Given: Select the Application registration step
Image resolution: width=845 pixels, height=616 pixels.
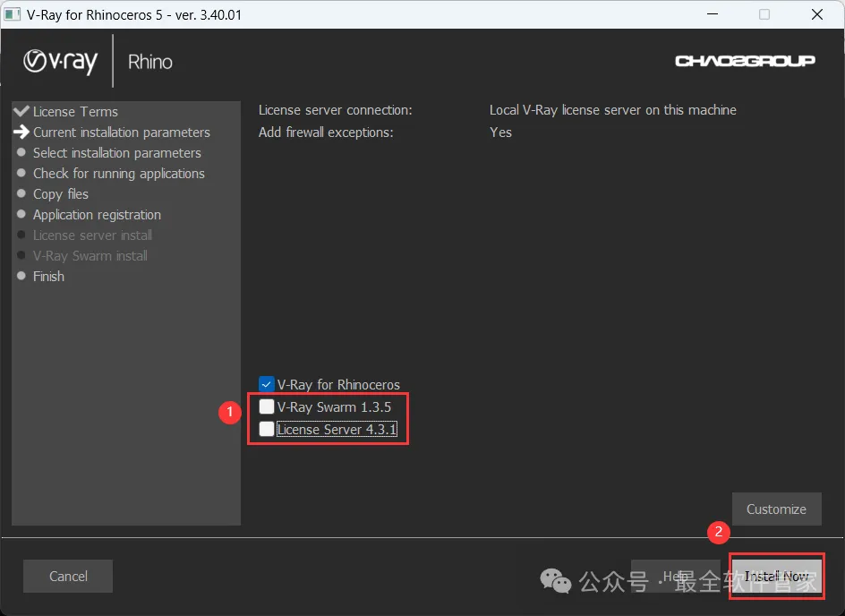Looking at the screenshot, I should pos(97,215).
